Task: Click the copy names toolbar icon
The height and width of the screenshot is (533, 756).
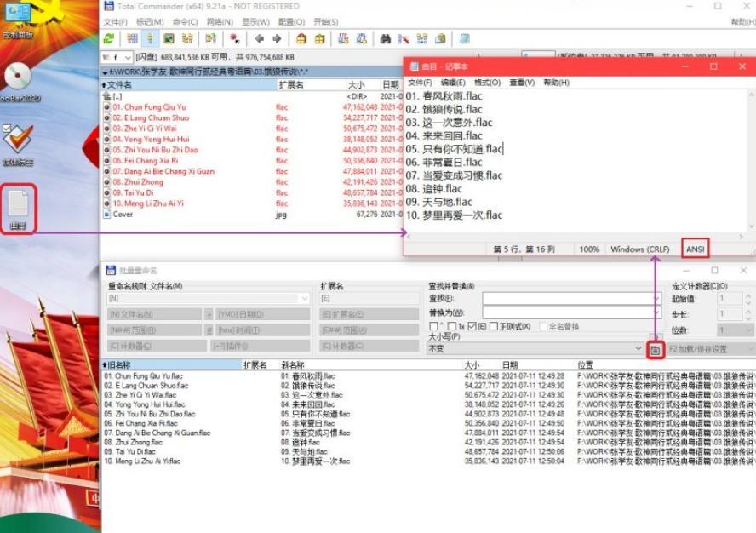Action: [440, 39]
